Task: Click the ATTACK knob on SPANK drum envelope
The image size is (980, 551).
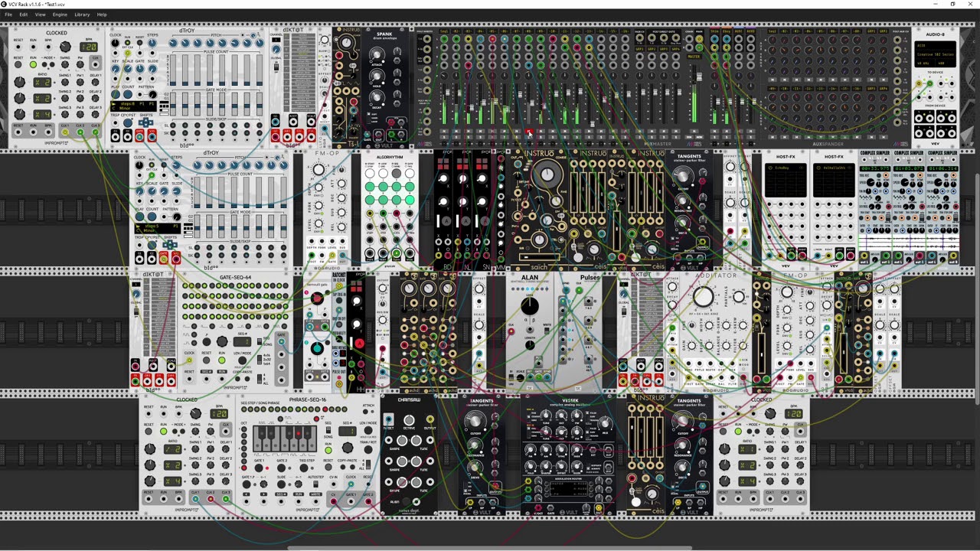Action: click(x=377, y=54)
